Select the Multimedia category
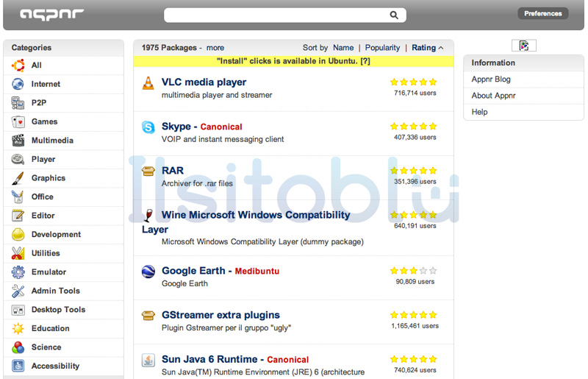588x379 pixels. pos(51,141)
